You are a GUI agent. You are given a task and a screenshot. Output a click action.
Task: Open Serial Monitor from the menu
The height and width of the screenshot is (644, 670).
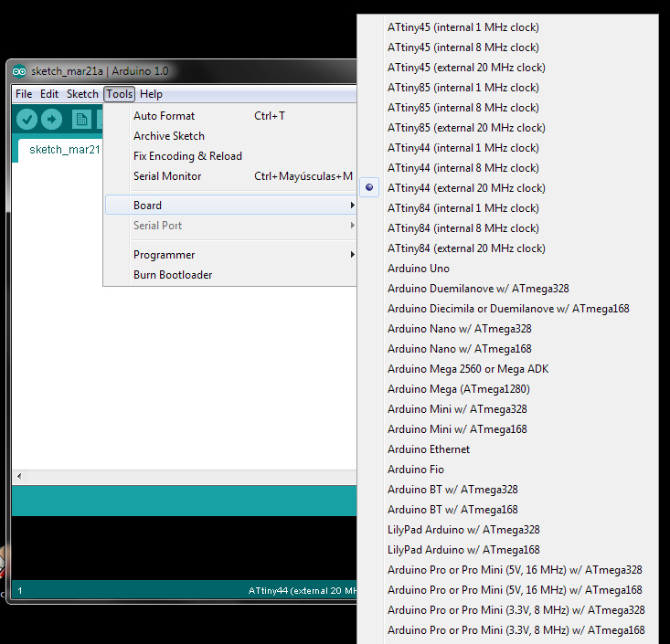230,176
